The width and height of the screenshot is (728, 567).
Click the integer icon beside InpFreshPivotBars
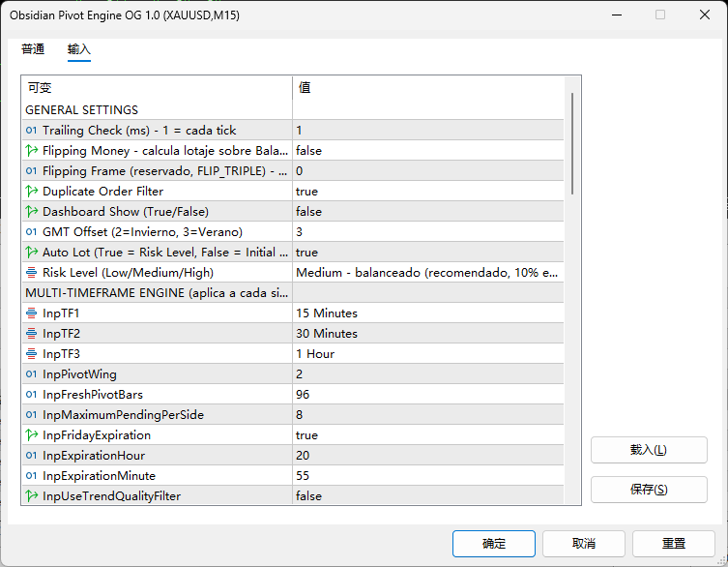[31, 395]
